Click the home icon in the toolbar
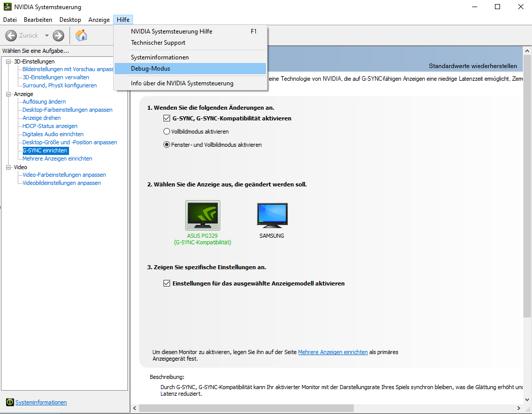Image resolution: width=532 pixels, height=414 pixels. (x=80, y=36)
